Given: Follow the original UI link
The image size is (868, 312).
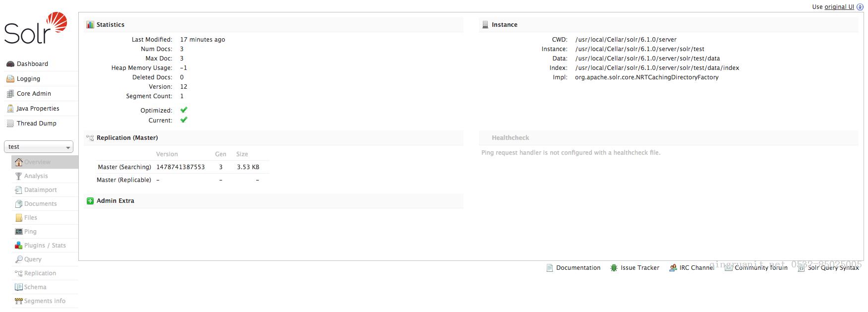Looking at the screenshot, I should (x=839, y=7).
